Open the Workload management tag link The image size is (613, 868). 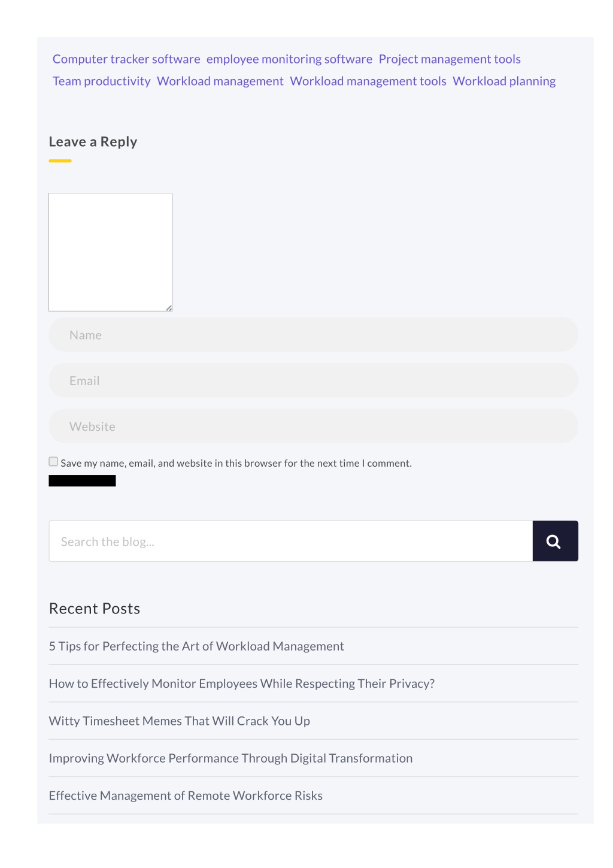[220, 81]
